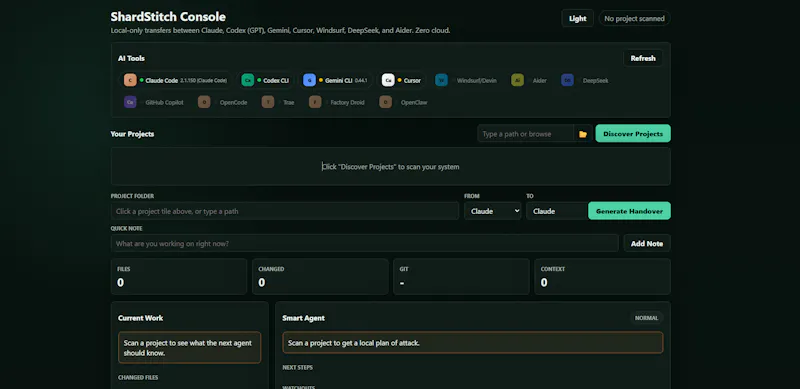Click the NEXT STEPS label
This screenshot has height=389, width=800.
[297, 368]
